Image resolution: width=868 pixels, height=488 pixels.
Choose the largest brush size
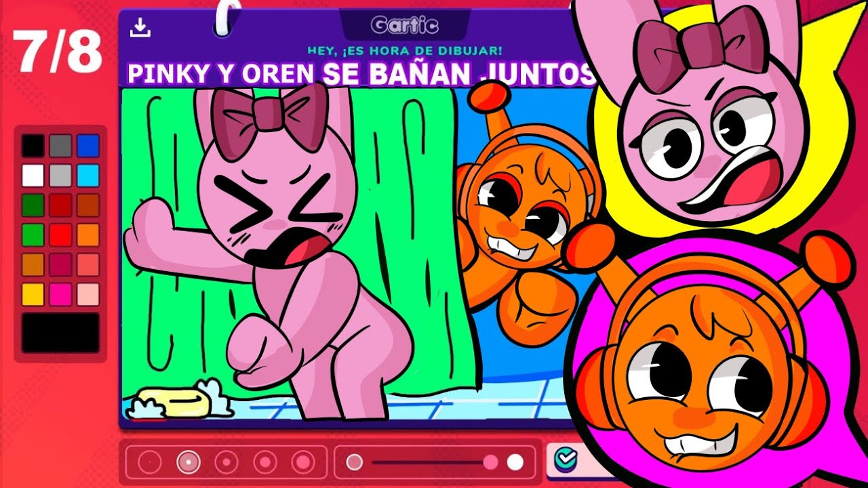(302, 462)
